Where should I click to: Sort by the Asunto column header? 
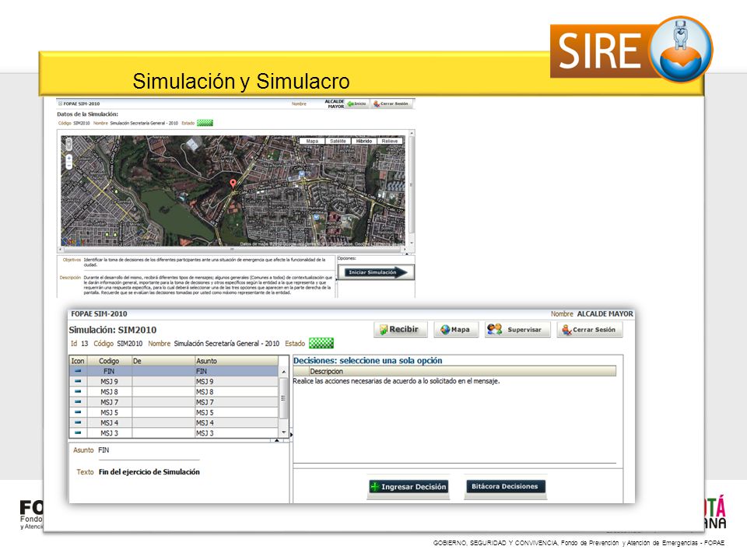click(237, 361)
